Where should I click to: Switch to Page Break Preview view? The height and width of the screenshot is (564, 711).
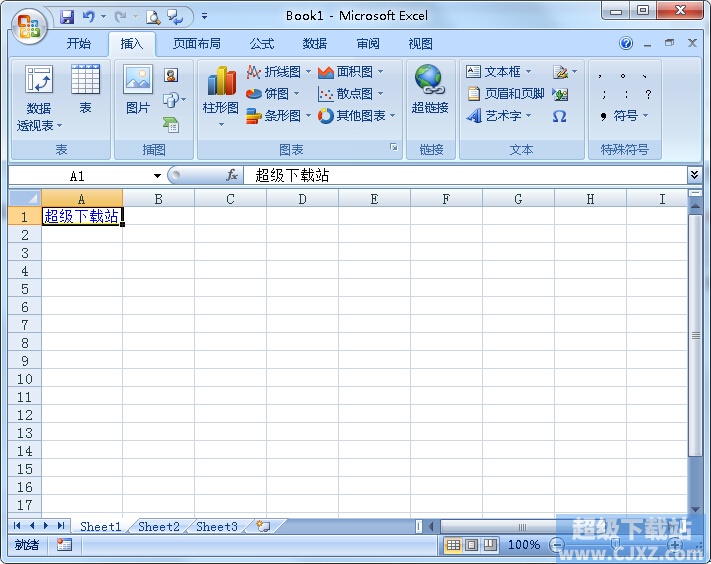click(490, 544)
